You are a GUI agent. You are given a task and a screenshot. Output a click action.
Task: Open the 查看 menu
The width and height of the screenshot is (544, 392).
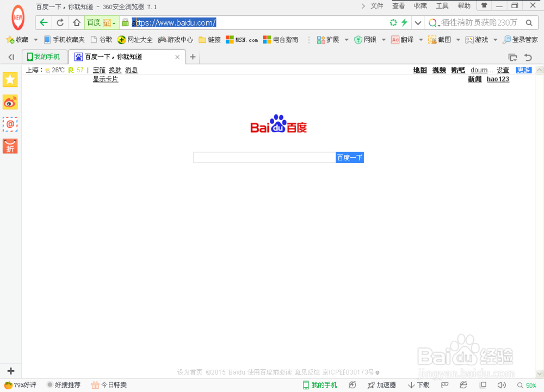coord(398,5)
